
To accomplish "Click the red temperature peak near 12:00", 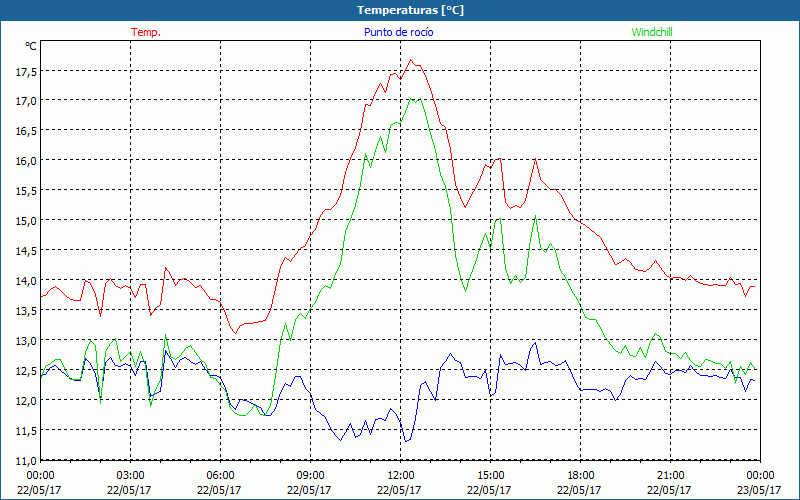I will click(x=411, y=60).
